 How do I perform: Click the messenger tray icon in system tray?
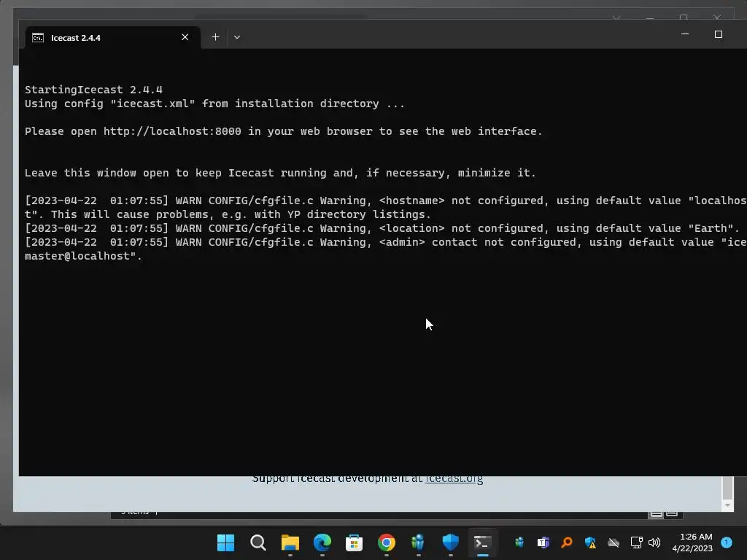click(x=519, y=542)
